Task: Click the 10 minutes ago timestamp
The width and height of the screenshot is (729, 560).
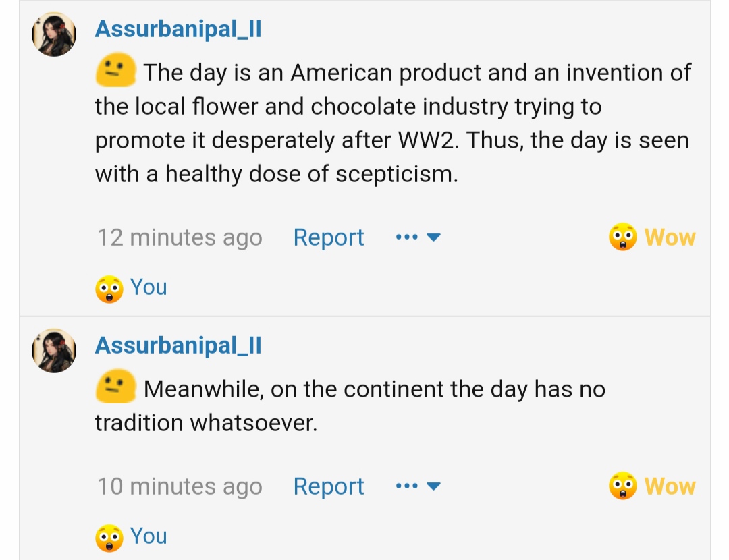Action: [x=180, y=486]
